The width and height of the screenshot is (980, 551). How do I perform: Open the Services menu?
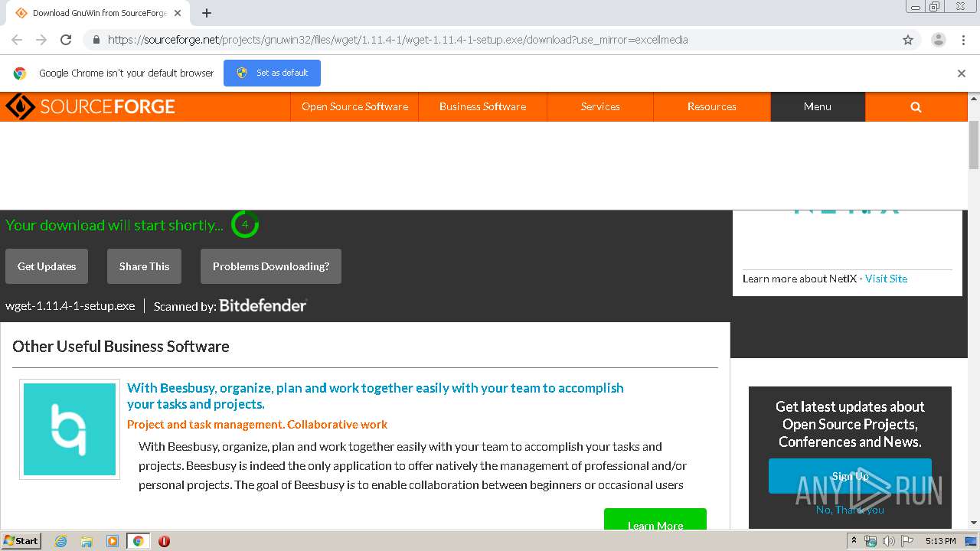(600, 107)
